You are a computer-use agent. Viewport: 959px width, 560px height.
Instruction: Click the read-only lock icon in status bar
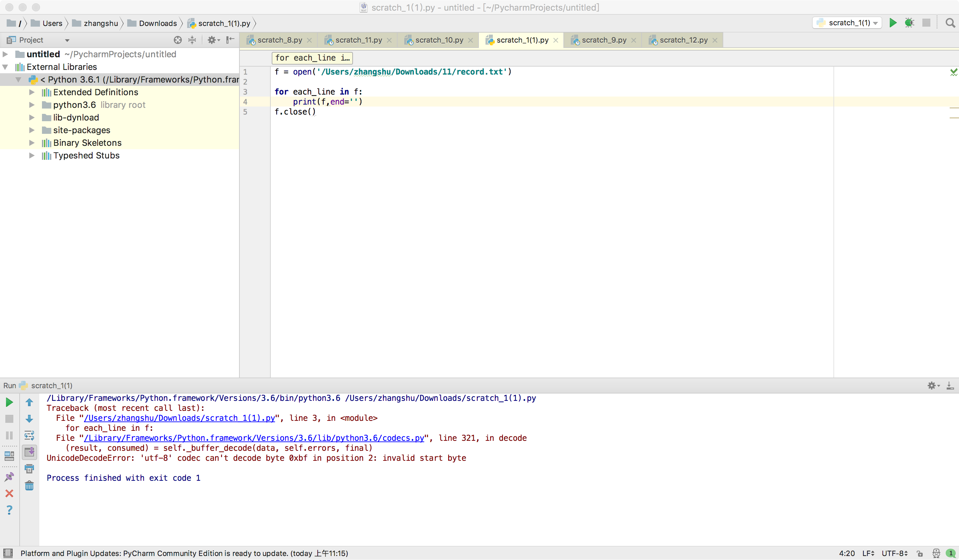(x=920, y=554)
